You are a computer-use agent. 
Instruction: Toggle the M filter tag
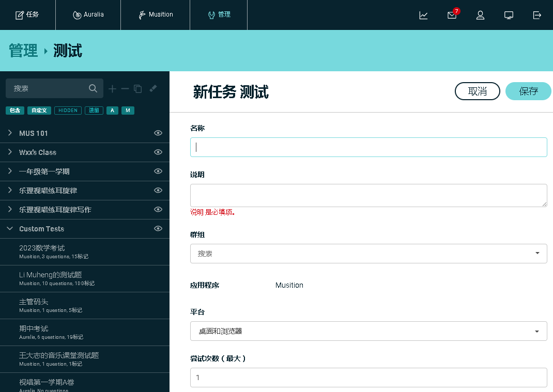128,111
